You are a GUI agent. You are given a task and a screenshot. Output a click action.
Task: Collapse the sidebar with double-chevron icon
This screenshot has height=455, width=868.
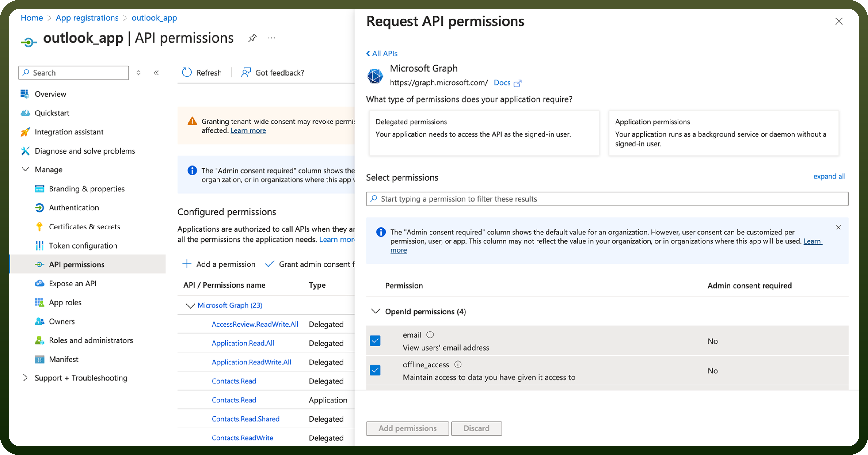pos(156,73)
